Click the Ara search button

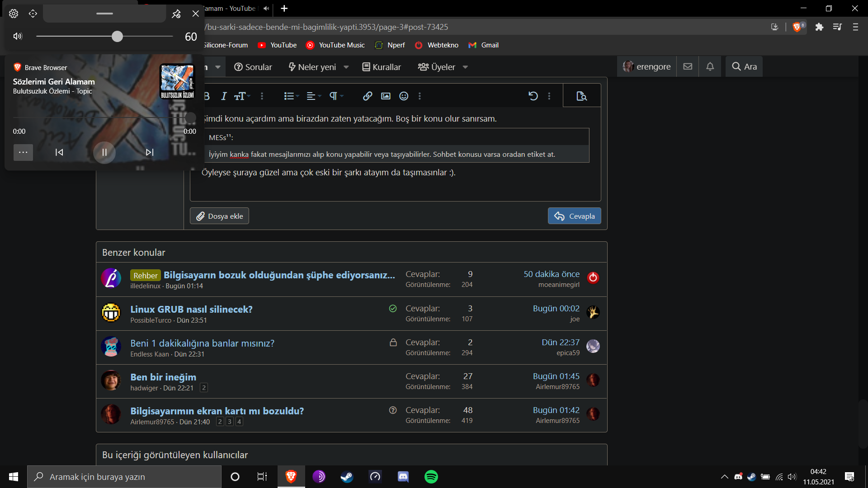[744, 66]
